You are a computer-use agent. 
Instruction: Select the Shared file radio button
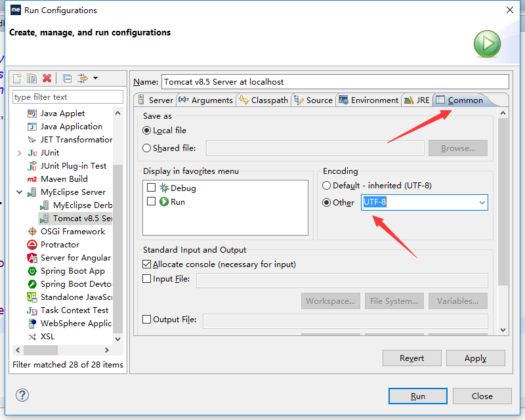[146, 148]
